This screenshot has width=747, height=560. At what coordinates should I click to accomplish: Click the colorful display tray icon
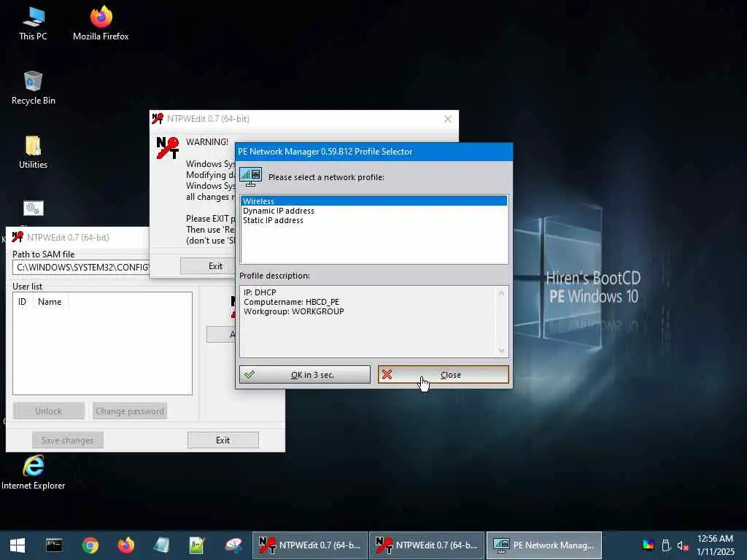pos(649,545)
